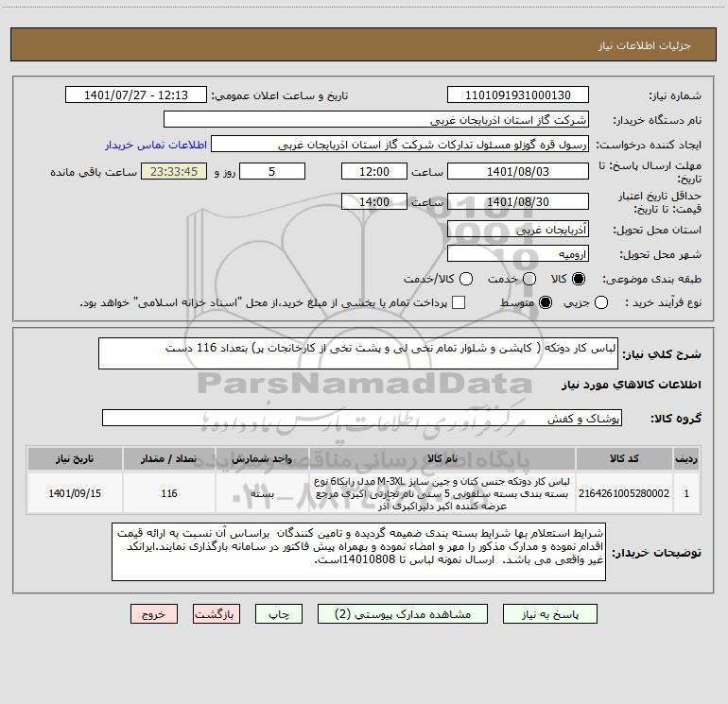Image resolution: width=728 pixels, height=704 pixels.
Task: Click the نام دستگاه خریدار label
Action: click(657, 120)
